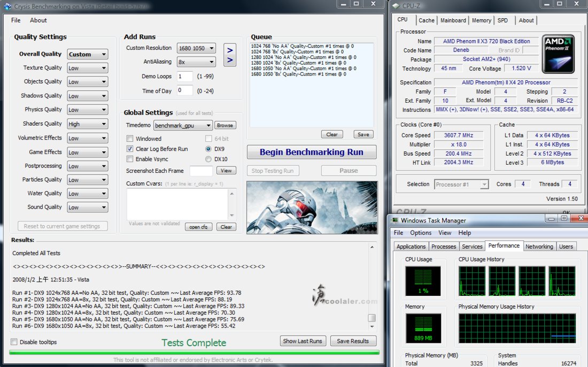Click the Custom Cvars text area
The image size is (588, 367).
click(178, 204)
